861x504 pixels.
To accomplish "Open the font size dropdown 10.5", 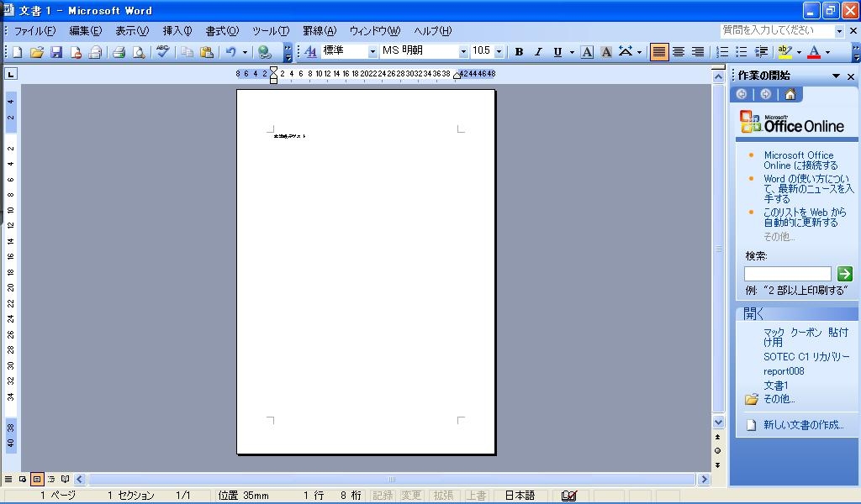I will pos(499,51).
